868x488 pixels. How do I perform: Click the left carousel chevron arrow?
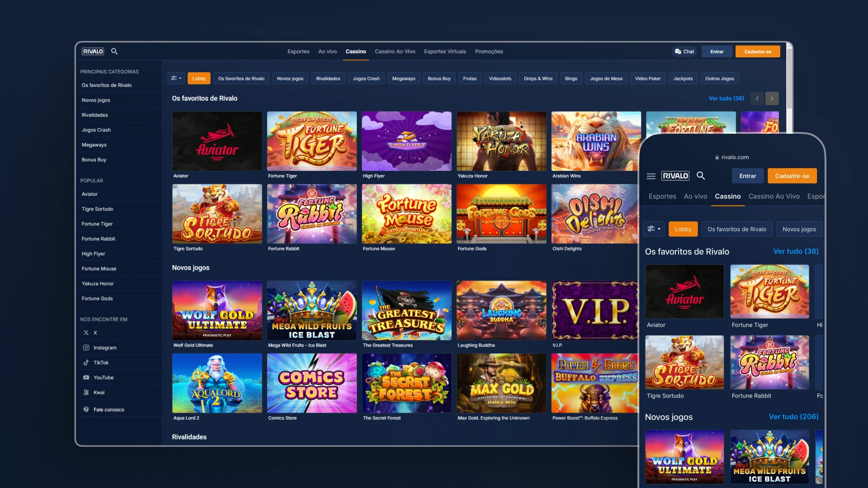(757, 98)
